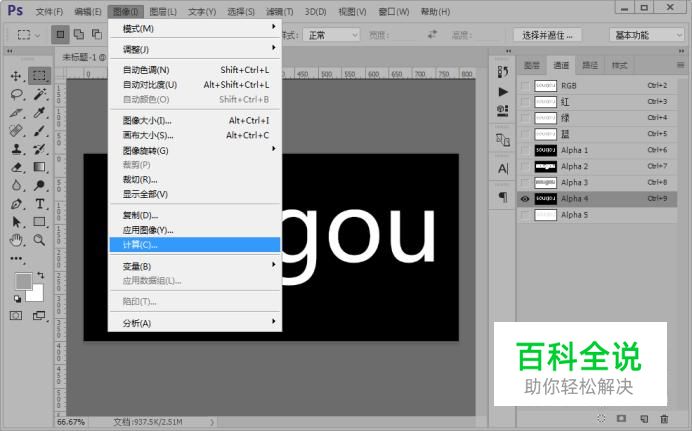
Task: Load channel as selection icon
Action: (x=601, y=418)
